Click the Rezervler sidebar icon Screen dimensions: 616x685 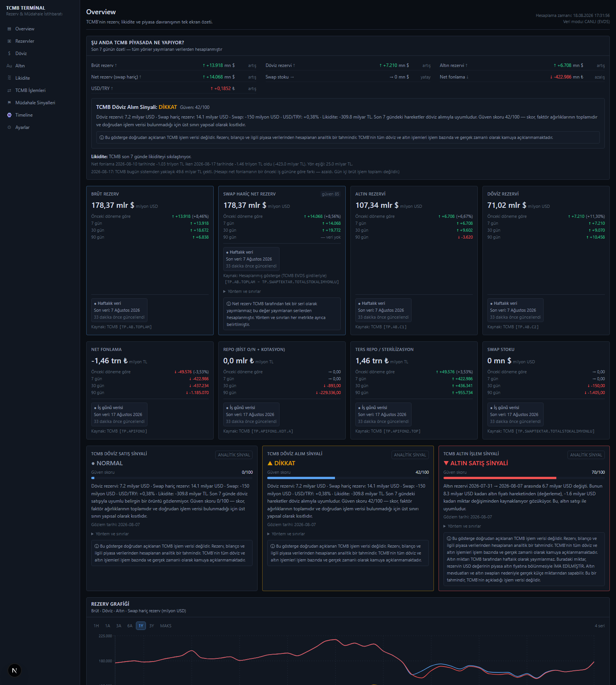click(9, 41)
